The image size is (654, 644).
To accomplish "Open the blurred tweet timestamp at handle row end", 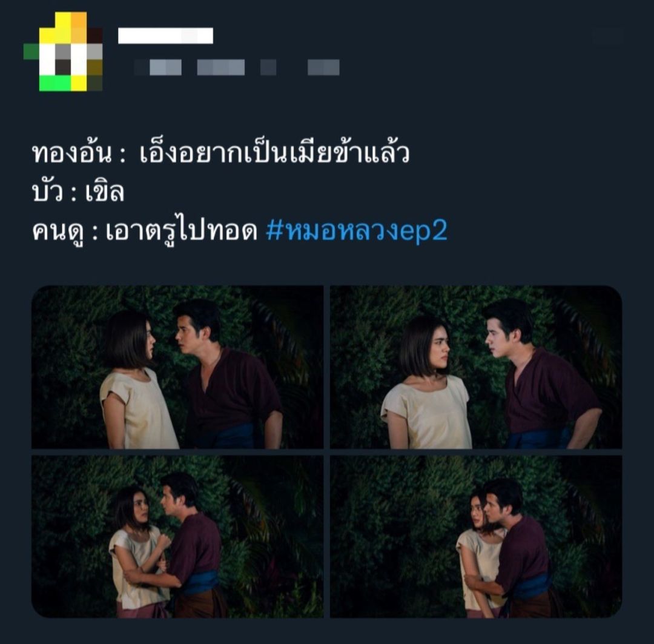I will [323, 67].
